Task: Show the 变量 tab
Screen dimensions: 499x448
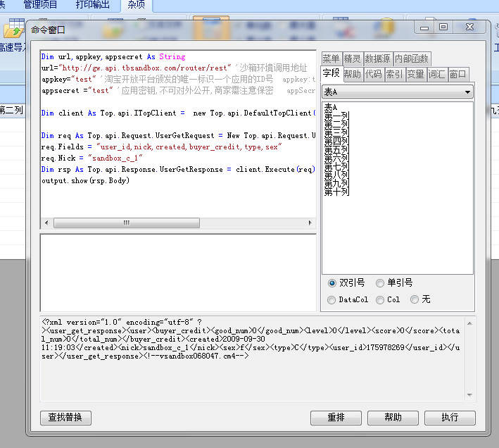Action: [415, 74]
